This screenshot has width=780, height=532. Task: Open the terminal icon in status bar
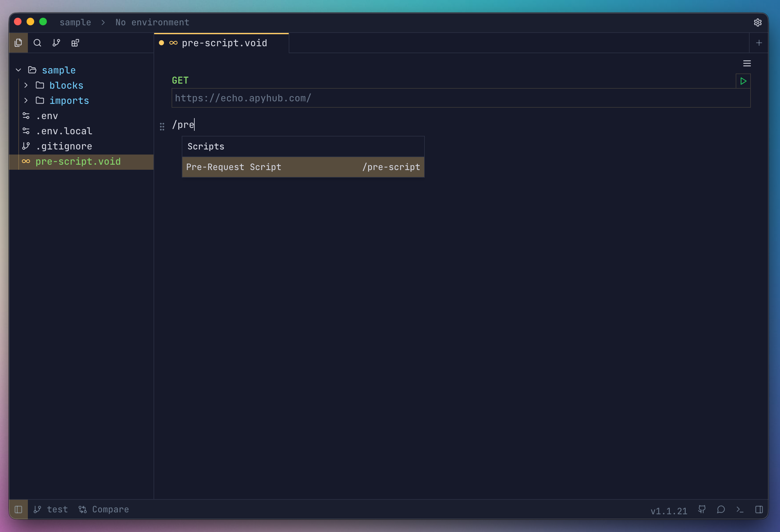[740, 510]
